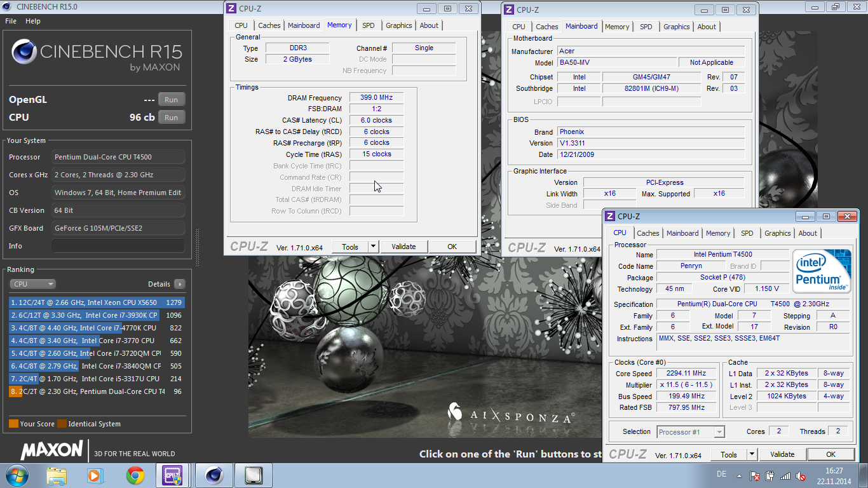Click Validate in the Memory window
Viewport: 868px width, 488px height.
tap(403, 247)
